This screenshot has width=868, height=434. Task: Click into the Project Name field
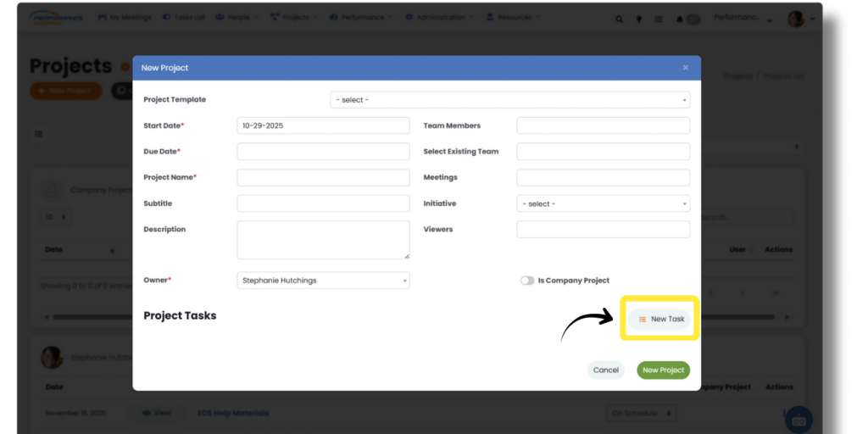[323, 178]
